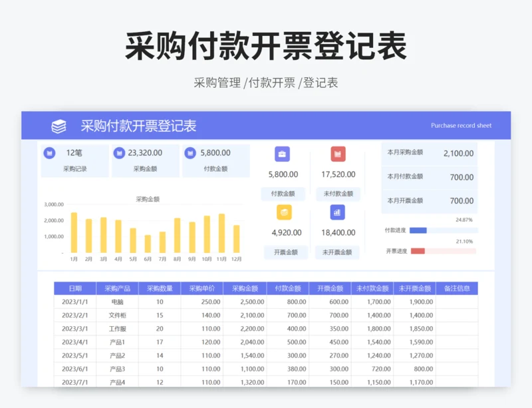Image resolution: width=532 pixels, height=408 pixels.
Task: Select the 备注信息 column header
Action: click(457, 288)
